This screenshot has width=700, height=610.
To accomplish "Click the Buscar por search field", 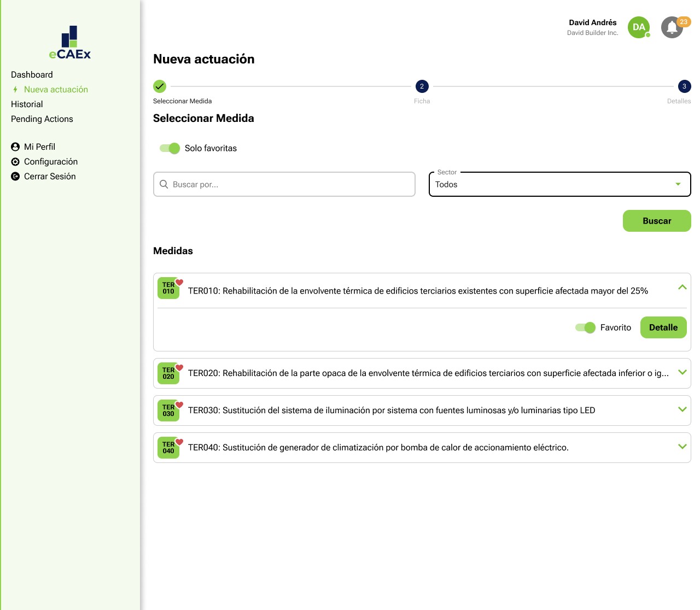I will (x=284, y=184).
